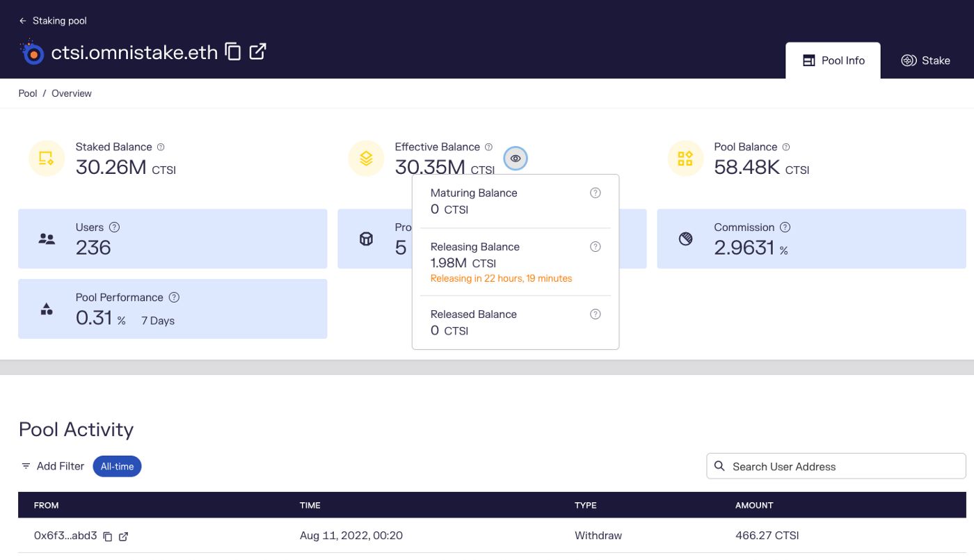
Task: Click the 236 users value
Action: coord(93,247)
